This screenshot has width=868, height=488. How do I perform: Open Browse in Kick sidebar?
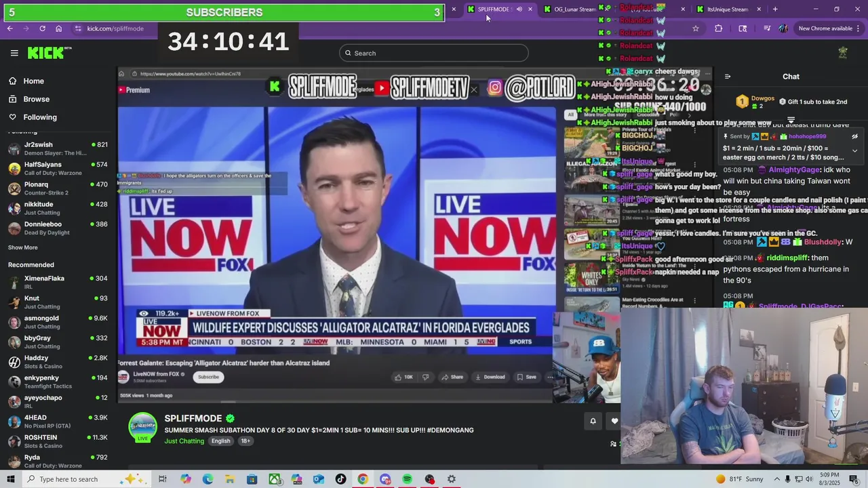point(29,99)
